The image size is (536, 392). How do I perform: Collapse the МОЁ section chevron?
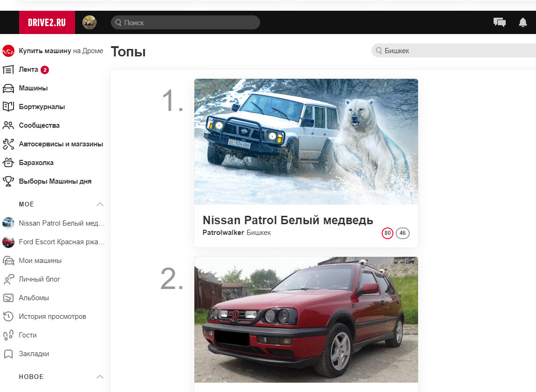(100, 204)
